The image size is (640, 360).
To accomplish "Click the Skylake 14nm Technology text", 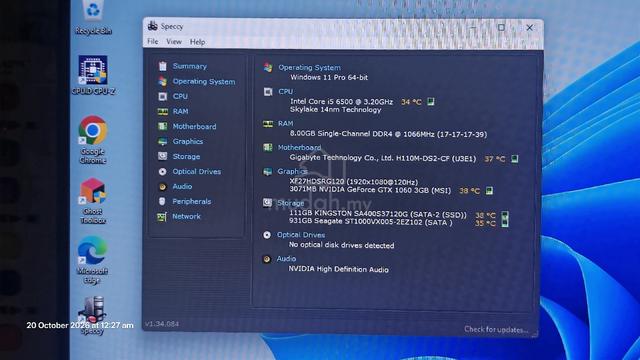I will [335, 109].
